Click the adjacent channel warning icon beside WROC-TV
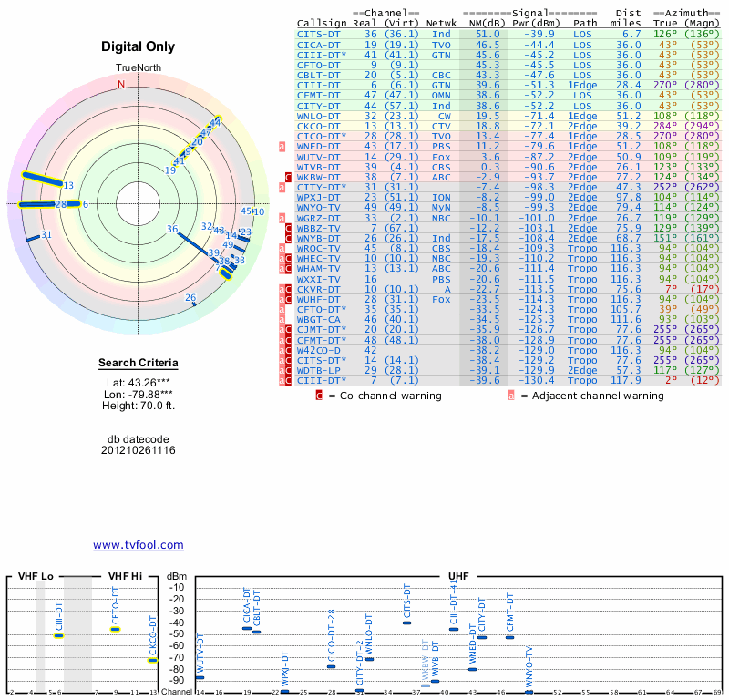The height and width of the screenshot is (700, 729). click(282, 247)
